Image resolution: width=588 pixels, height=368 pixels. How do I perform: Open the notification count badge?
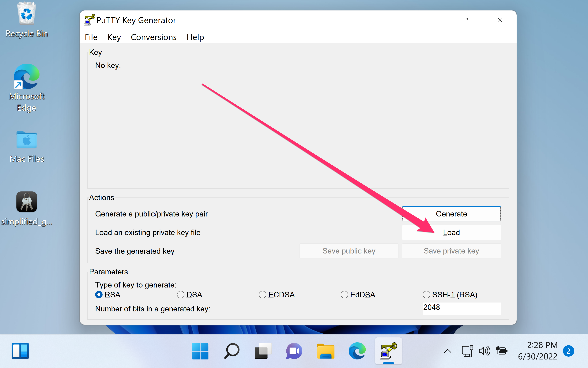click(x=568, y=351)
